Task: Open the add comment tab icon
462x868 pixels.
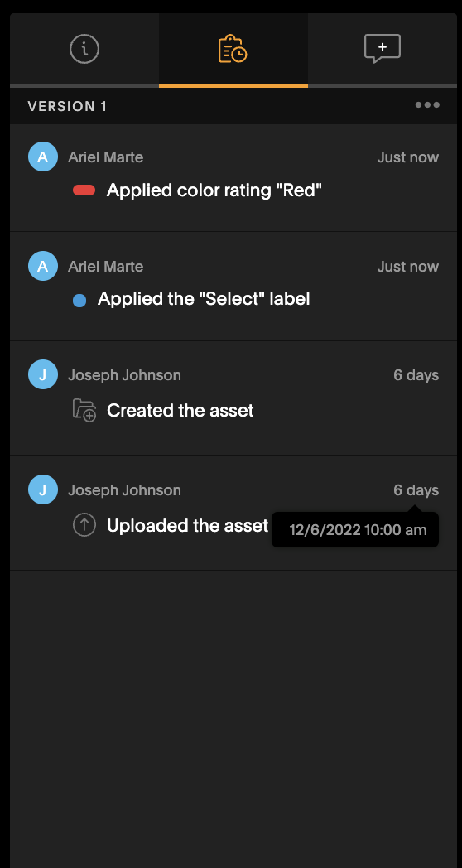Action: tap(383, 49)
